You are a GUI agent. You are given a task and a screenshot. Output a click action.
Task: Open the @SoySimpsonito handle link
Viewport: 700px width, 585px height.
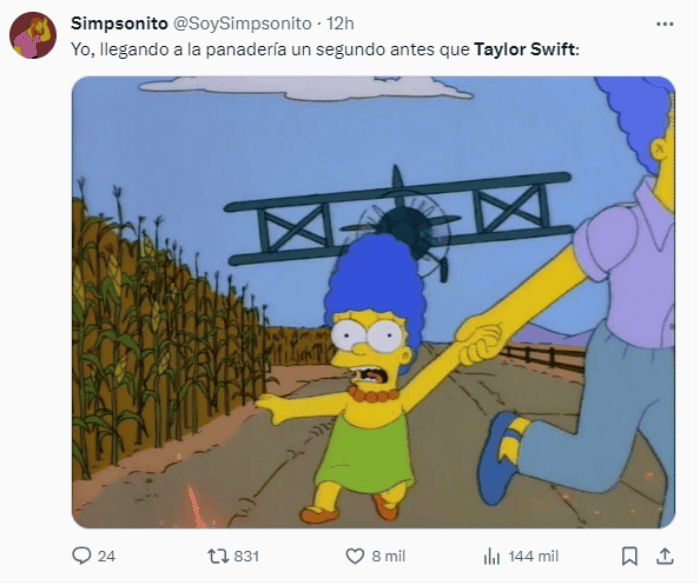[x=242, y=23]
